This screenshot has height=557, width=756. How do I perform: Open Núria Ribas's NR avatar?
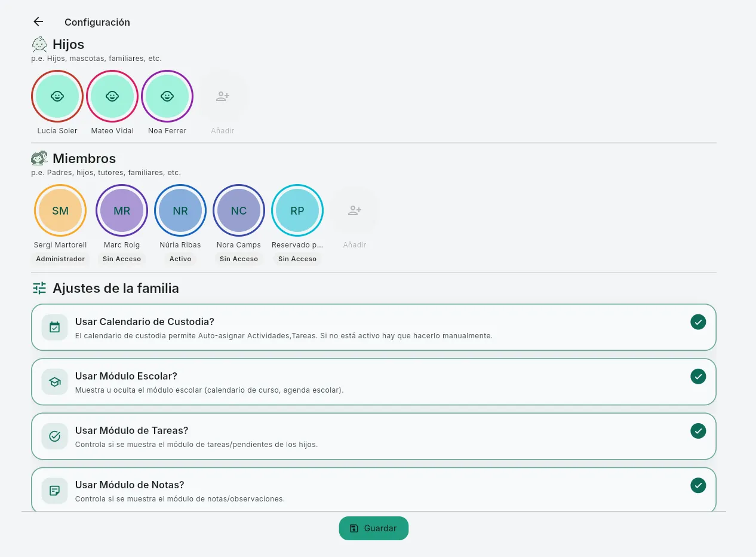pos(180,210)
